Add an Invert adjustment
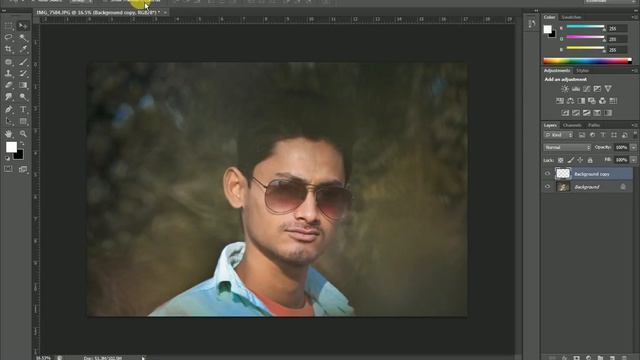640x360 pixels. coord(565,113)
